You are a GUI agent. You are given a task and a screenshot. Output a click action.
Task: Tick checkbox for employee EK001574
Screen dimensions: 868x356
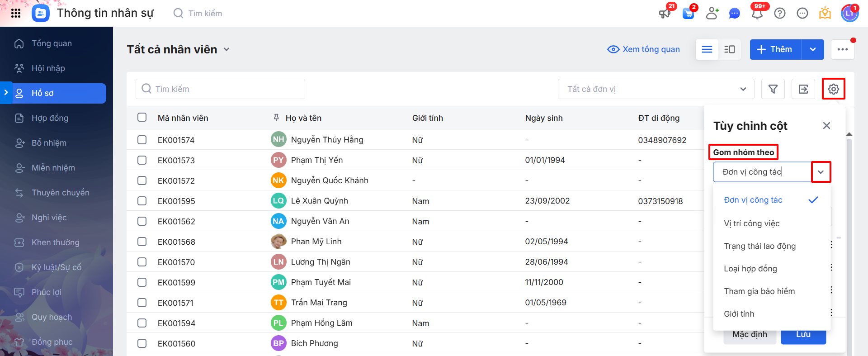(142, 140)
